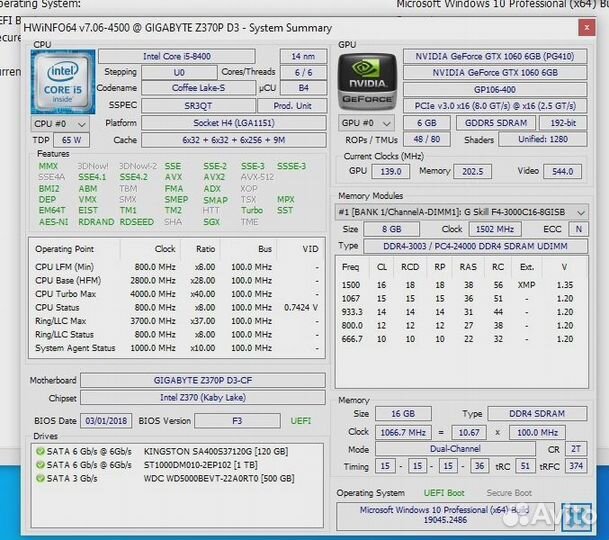The width and height of the screenshot is (609, 540).
Task: Click the 65 W TDP value
Action: (71, 140)
